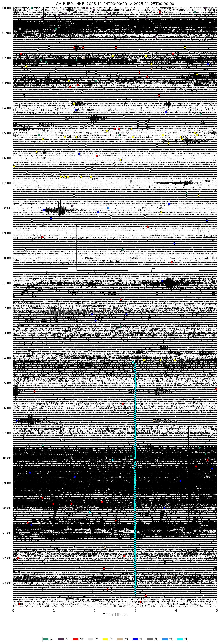Screen dimensions: 220x644
Task: Click the red marker at right edge after 15:00
Action: click(216, 389)
